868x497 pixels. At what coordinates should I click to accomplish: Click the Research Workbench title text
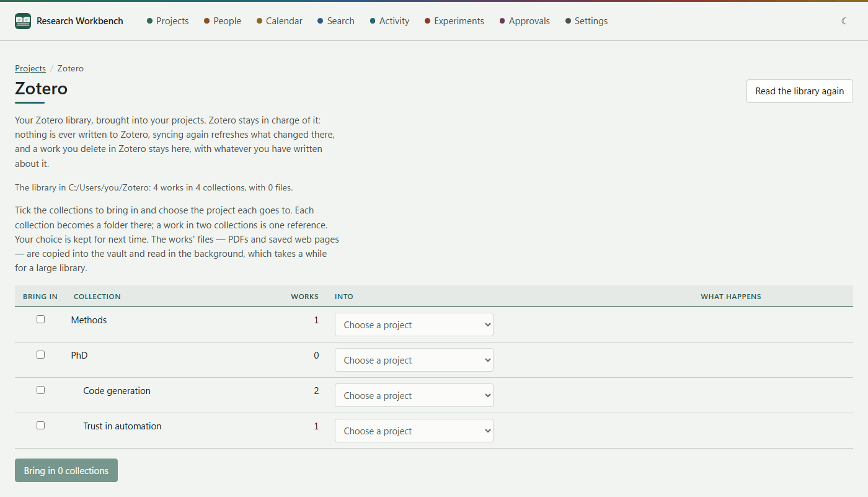click(80, 21)
